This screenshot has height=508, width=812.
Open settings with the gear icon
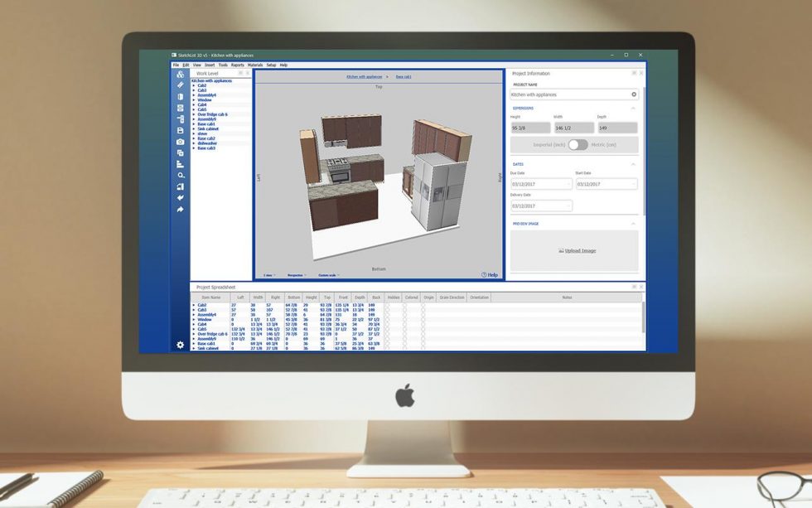tap(181, 345)
